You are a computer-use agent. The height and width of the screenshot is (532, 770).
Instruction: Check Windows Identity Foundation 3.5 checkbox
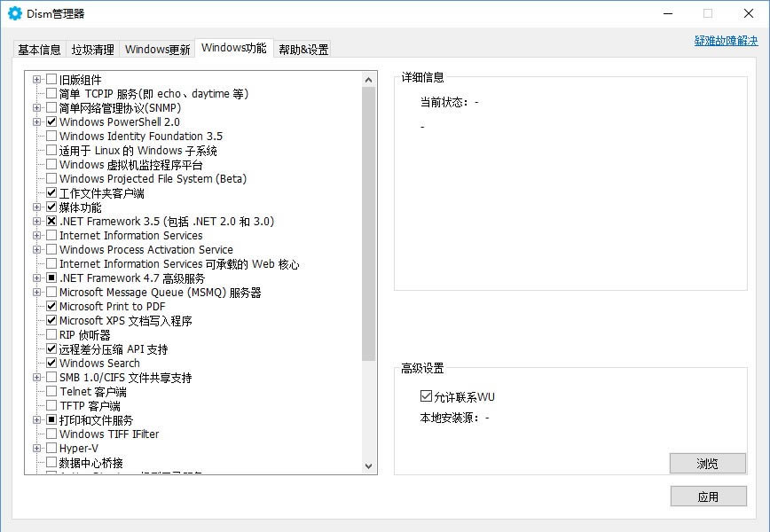pos(51,136)
